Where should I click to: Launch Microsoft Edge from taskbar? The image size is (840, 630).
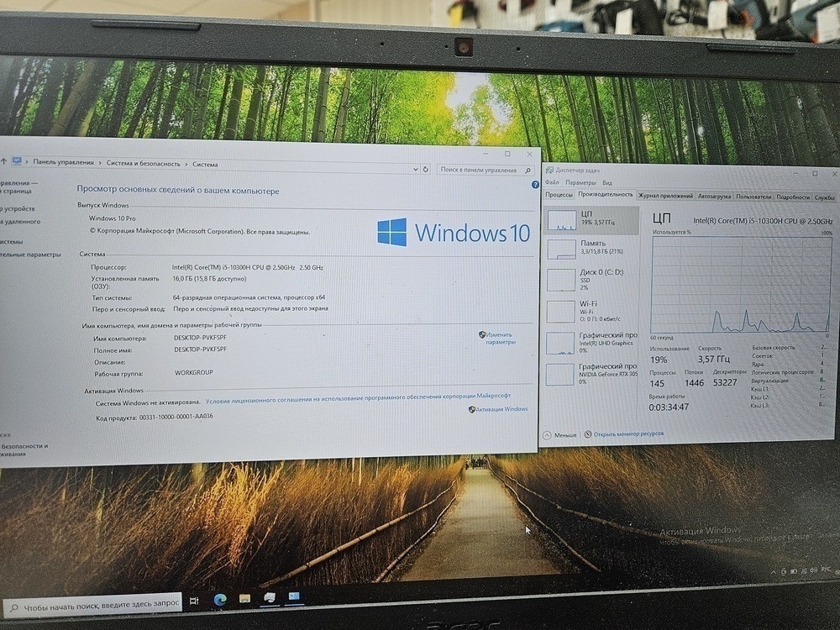219,600
